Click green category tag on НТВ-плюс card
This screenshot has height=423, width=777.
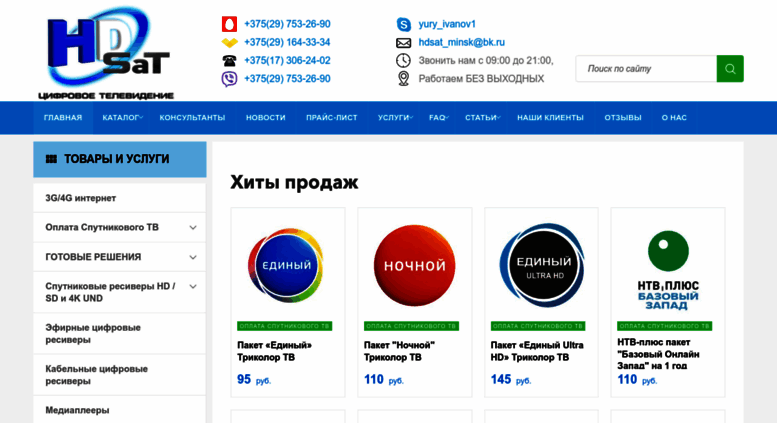[x=665, y=326]
